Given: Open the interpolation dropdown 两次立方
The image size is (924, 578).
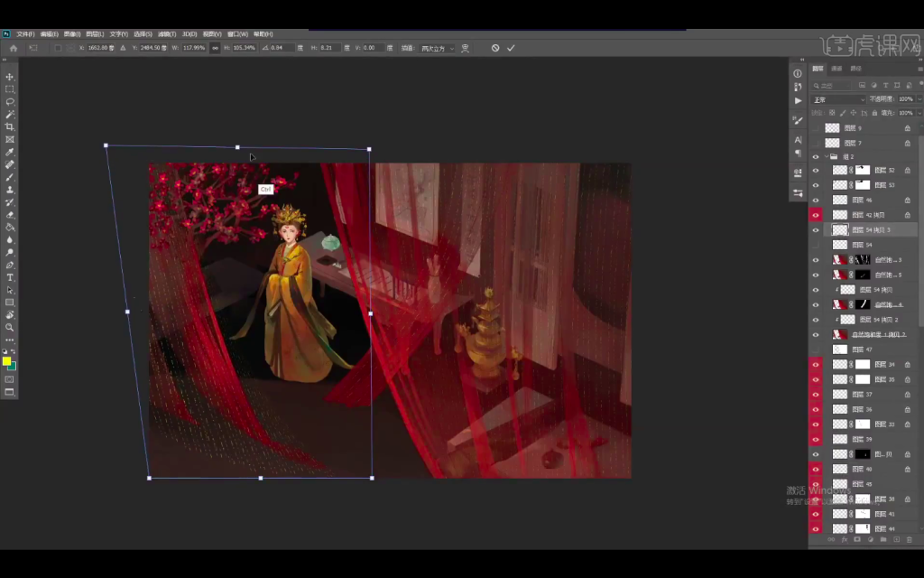Looking at the screenshot, I should pos(438,48).
